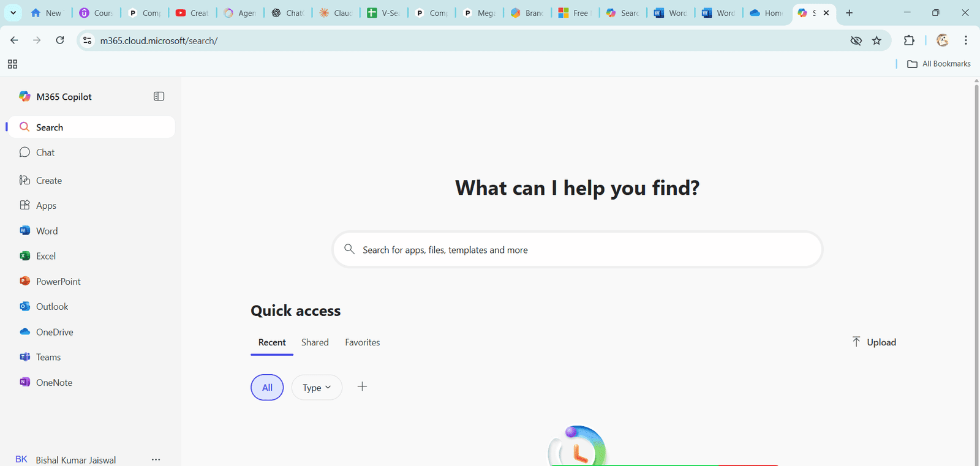Open Outlook in the sidebar
980x466 pixels.
coord(51,307)
